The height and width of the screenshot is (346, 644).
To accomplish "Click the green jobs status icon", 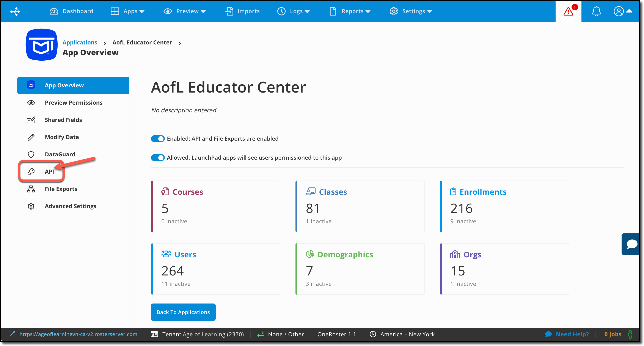I will pyautogui.click(x=630, y=334).
